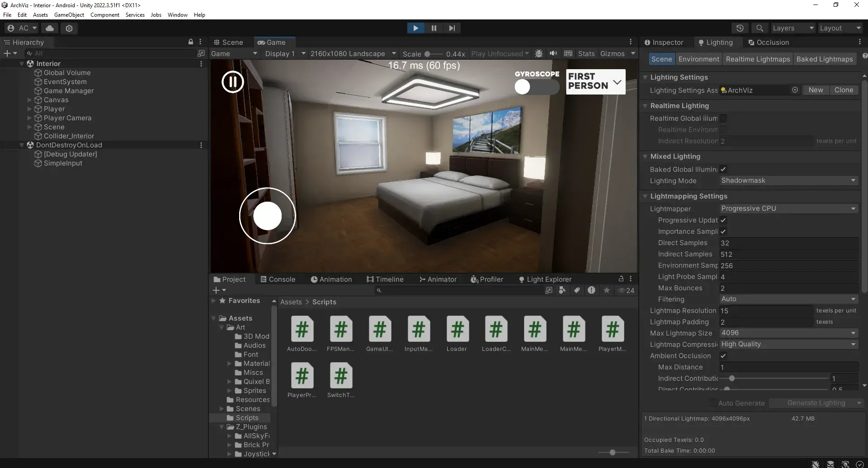Toggle the Gyroscope switch in the Game view
The image size is (868, 468).
pyautogui.click(x=537, y=87)
